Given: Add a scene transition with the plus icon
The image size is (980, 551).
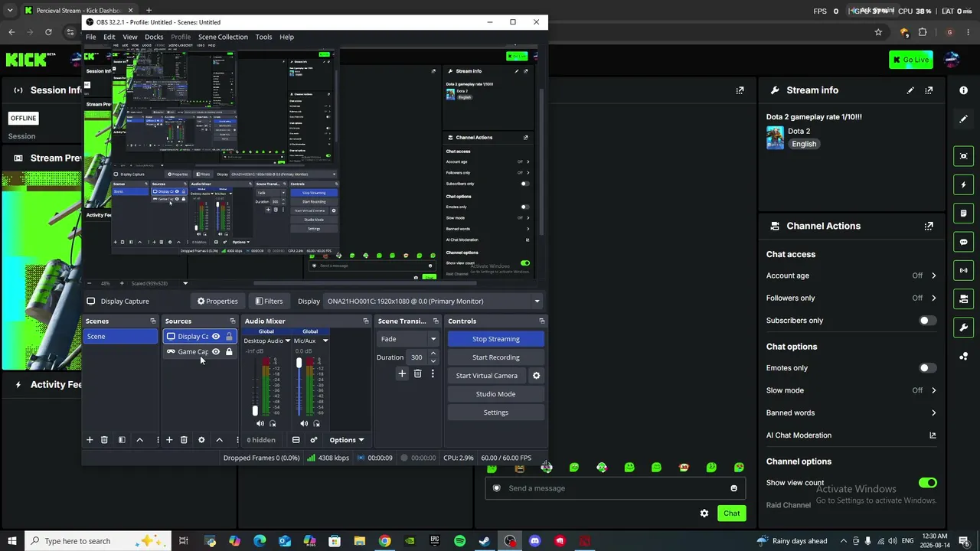Looking at the screenshot, I should [402, 373].
